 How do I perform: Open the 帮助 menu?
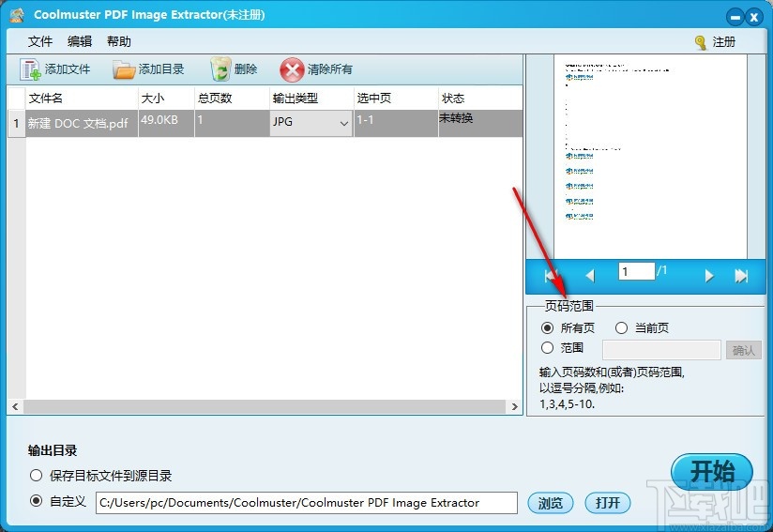[x=119, y=41]
